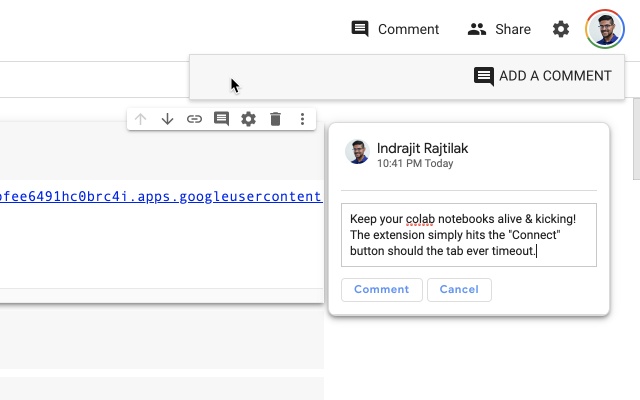This screenshot has width=640, height=400.
Task: Delete the cell with the trash icon
Action: tap(276, 119)
